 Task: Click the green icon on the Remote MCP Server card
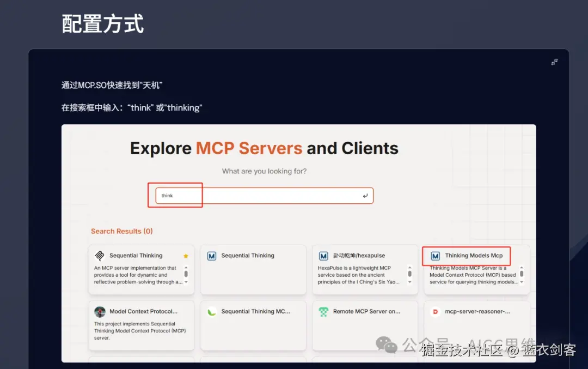coord(323,312)
